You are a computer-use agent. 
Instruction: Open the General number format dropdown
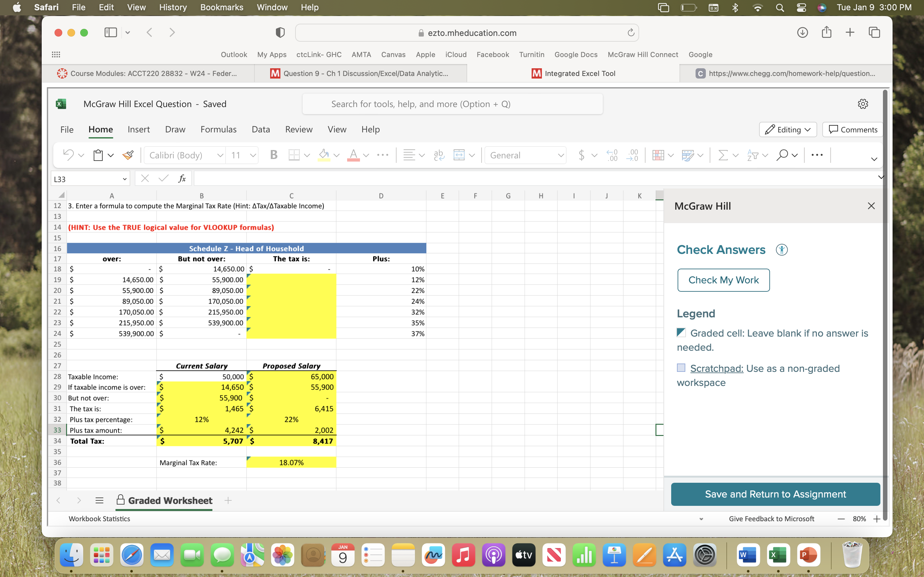(x=525, y=155)
